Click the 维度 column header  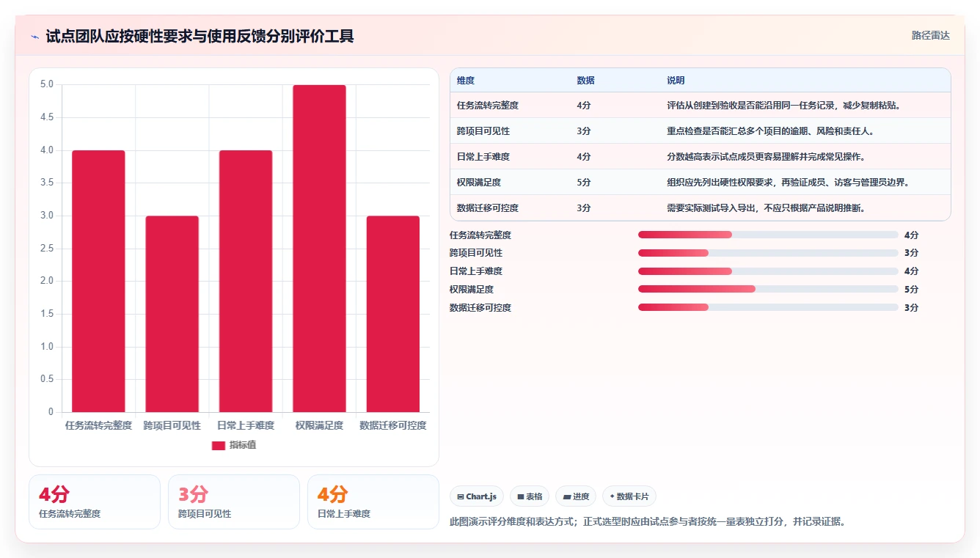pyautogui.click(x=466, y=81)
